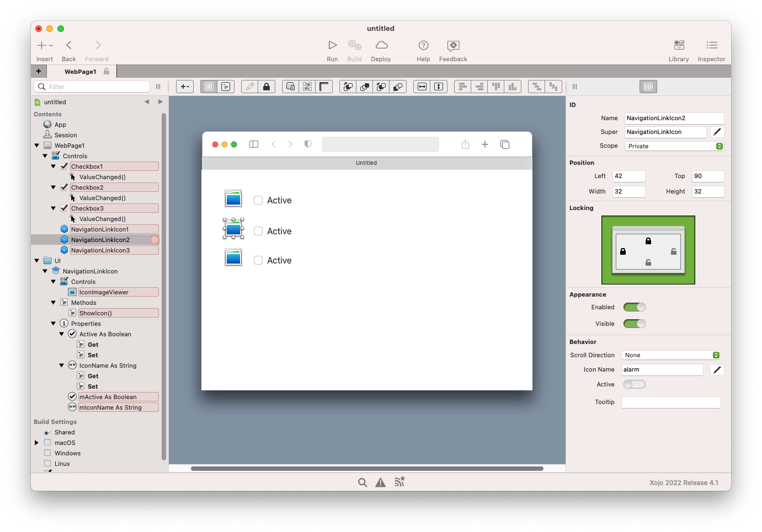Open the Scope dropdown showing Private

pyautogui.click(x=673, y=146)
